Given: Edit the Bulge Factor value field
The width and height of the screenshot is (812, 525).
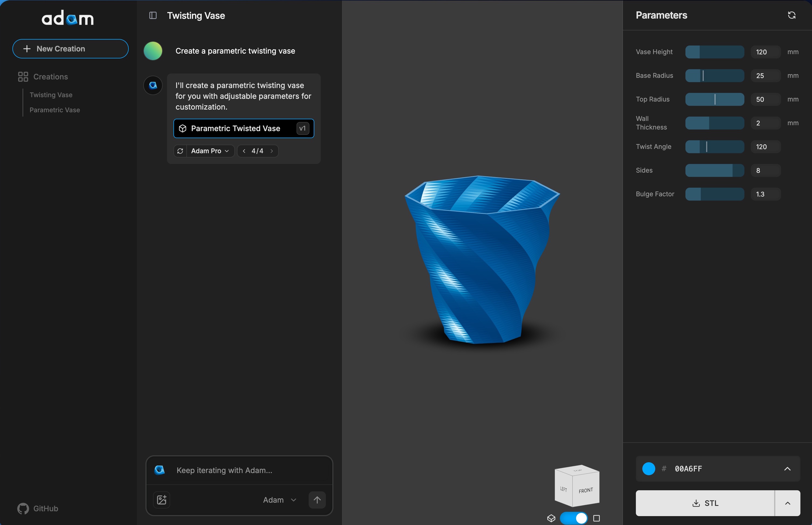Looking at the screenshot, I should pos(766,194).
